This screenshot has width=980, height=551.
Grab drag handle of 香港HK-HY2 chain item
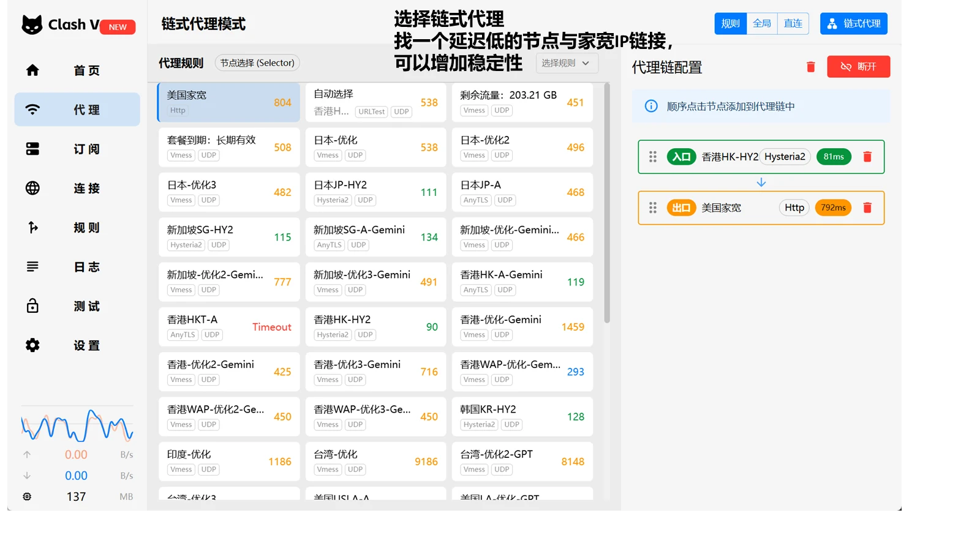coord(653,157)
